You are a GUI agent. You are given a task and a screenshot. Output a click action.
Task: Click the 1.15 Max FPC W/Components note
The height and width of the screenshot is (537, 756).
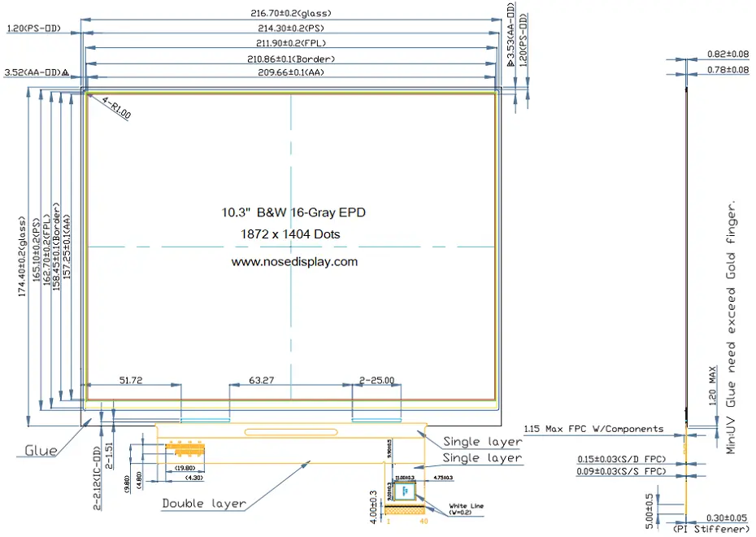[x=593, y=429]
